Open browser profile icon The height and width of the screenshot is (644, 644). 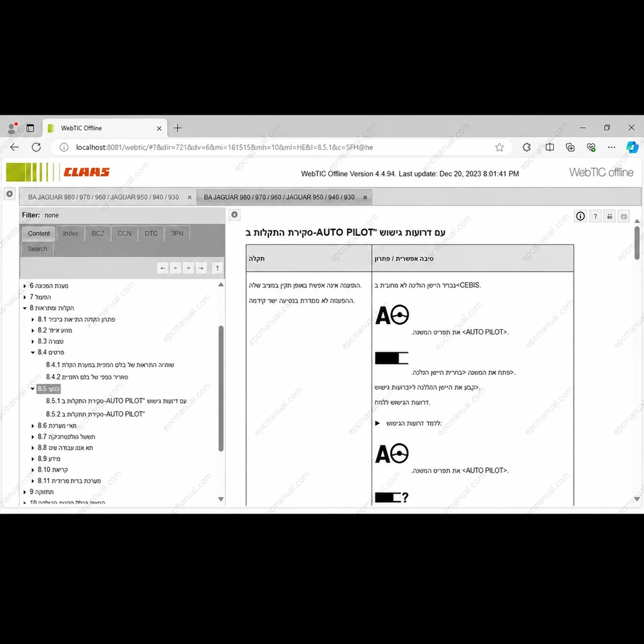[x=12, y=128]
